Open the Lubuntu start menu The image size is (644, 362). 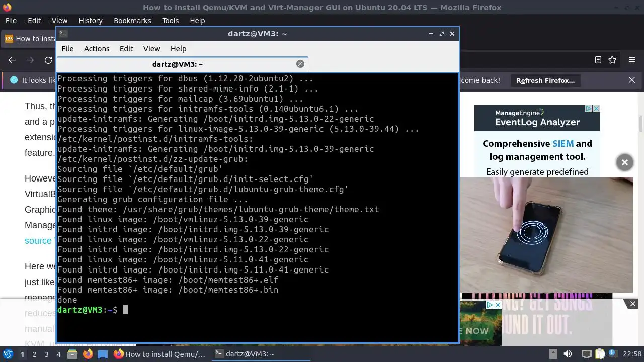click(8, 354)
